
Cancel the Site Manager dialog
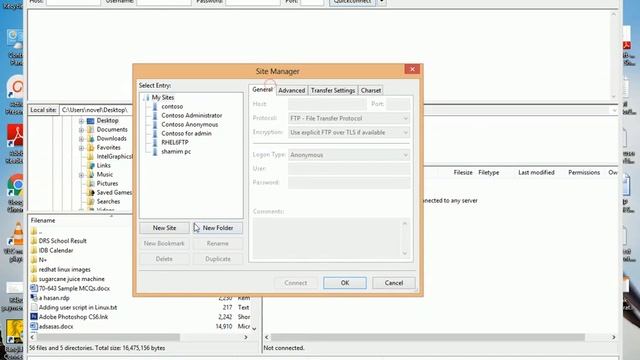(x=394, y=283)
